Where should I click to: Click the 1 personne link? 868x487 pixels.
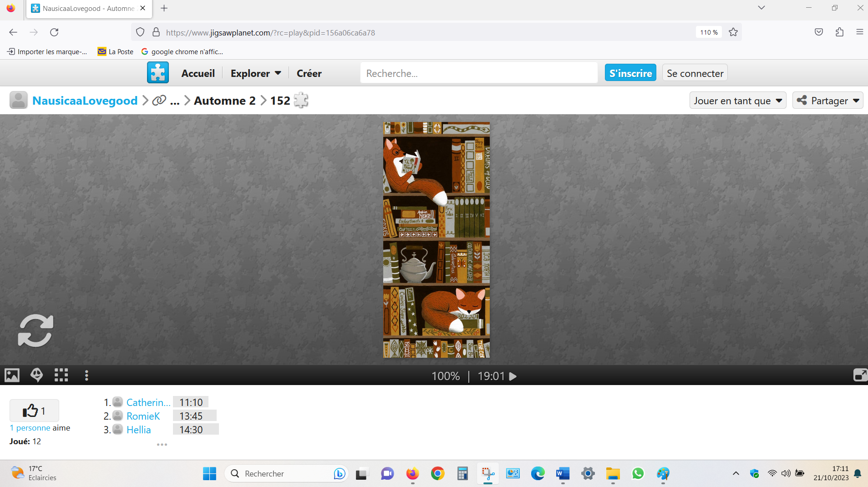[x=30, y=428]
